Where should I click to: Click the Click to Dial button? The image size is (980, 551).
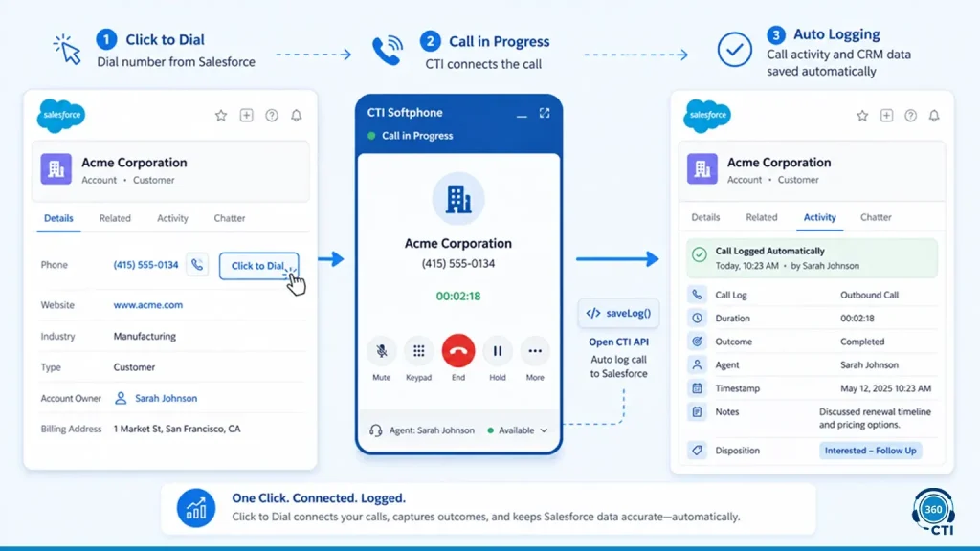258,266
